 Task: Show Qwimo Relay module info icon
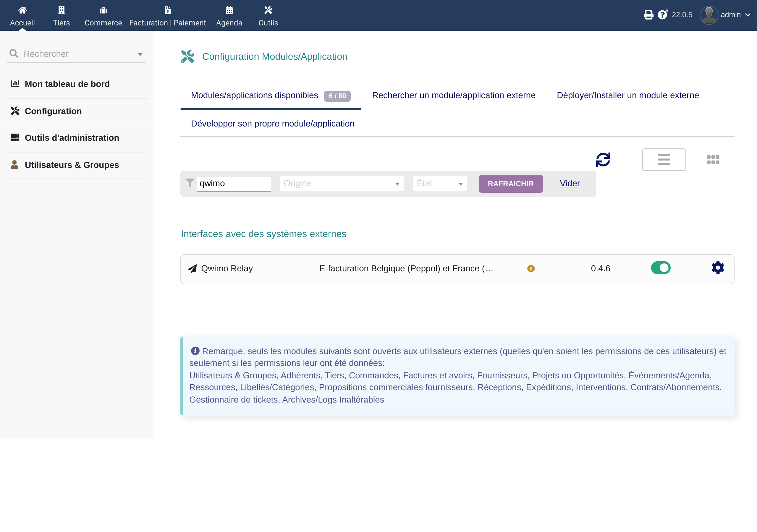point(531,269)
